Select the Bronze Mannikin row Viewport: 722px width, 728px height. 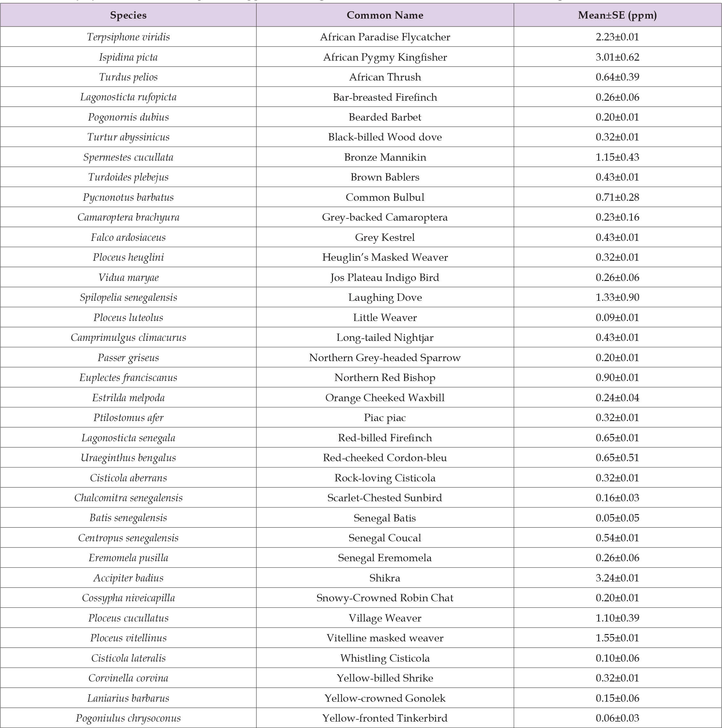[385, 157]
